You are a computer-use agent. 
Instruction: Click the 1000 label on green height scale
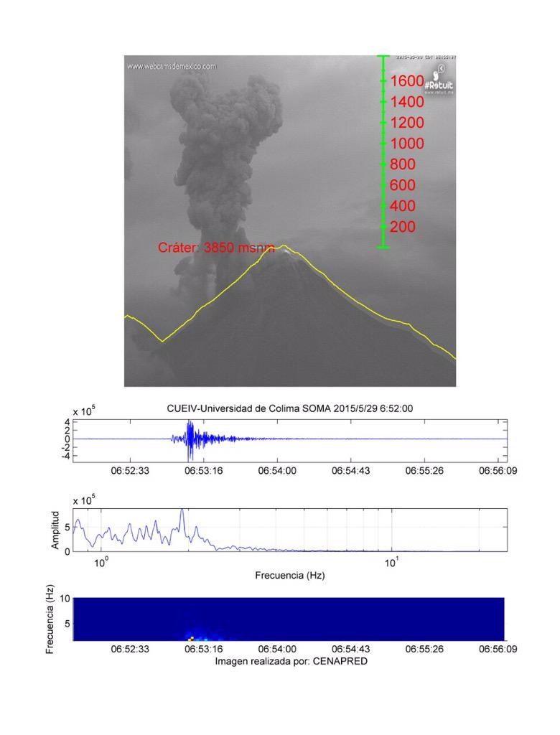coord(406,144)
